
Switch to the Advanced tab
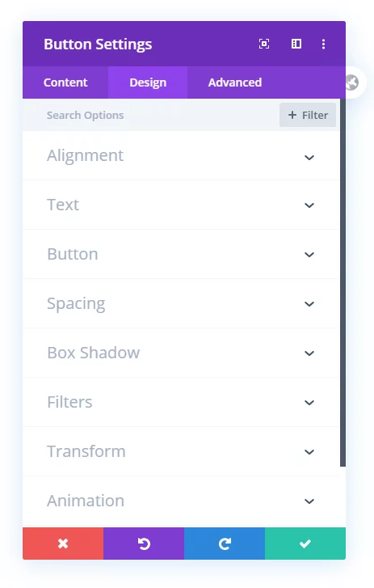(235, 82)
